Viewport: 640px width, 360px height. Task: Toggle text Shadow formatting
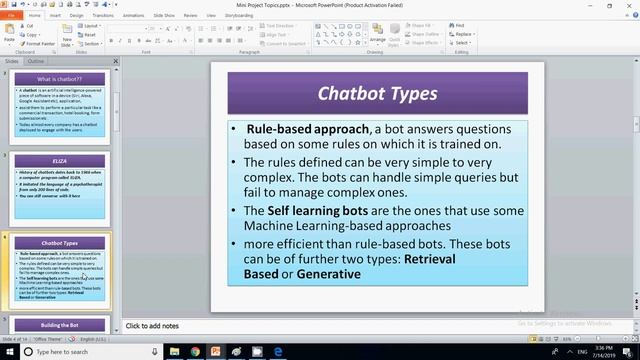(139, 41)
